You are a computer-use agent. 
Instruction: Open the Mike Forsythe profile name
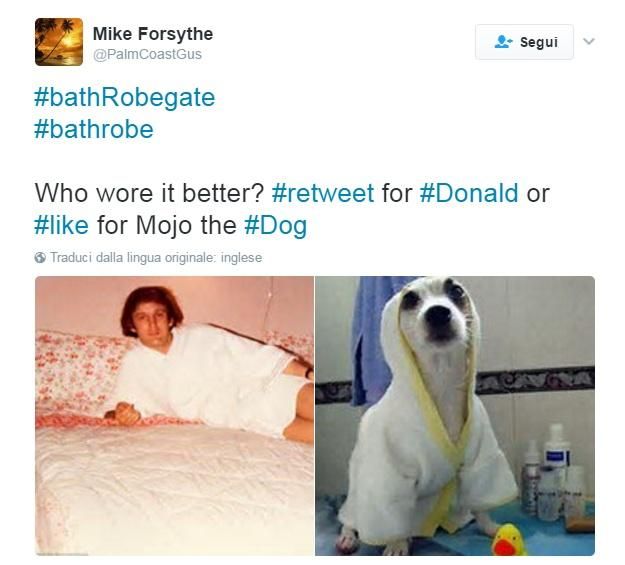tap(153, 33)
